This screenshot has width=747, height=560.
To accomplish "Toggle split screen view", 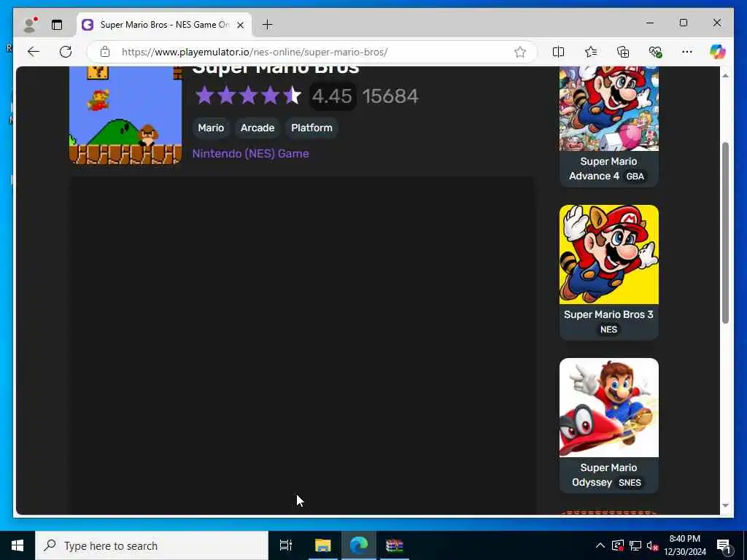I will pyautogui.click(x=558, y=52).
